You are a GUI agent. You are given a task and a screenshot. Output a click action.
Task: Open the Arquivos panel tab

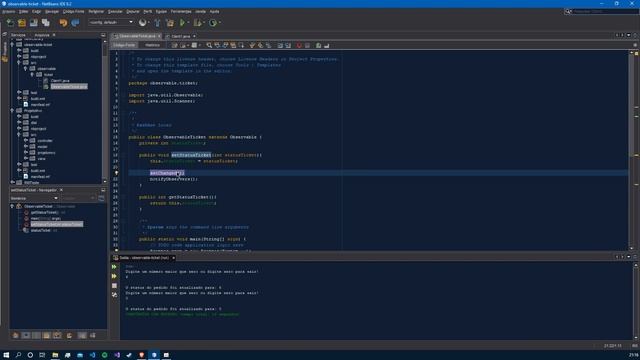(x=42, y=35)
